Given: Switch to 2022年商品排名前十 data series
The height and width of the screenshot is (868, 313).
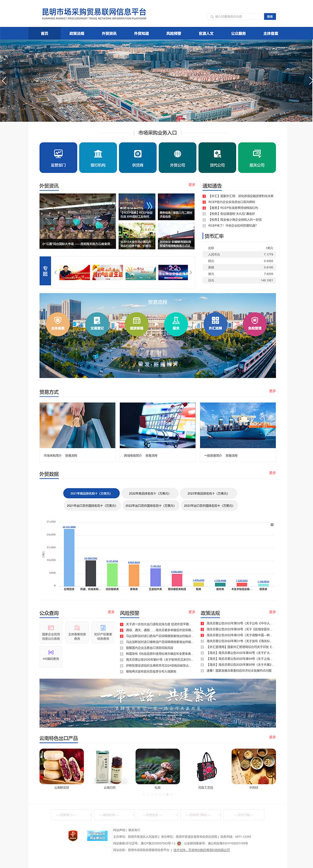Looking at the screenshot, I should [x=149, y=493].
